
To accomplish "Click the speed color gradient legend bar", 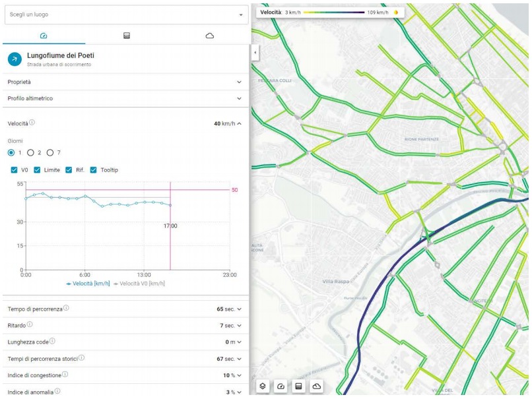I will pos(334,13).
